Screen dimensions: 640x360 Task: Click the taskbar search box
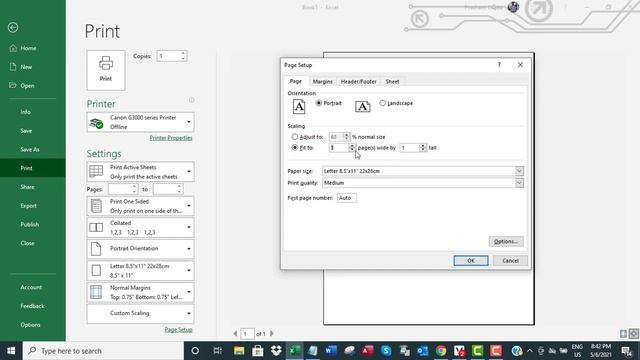pyautogui.click(x=103, y=351)
